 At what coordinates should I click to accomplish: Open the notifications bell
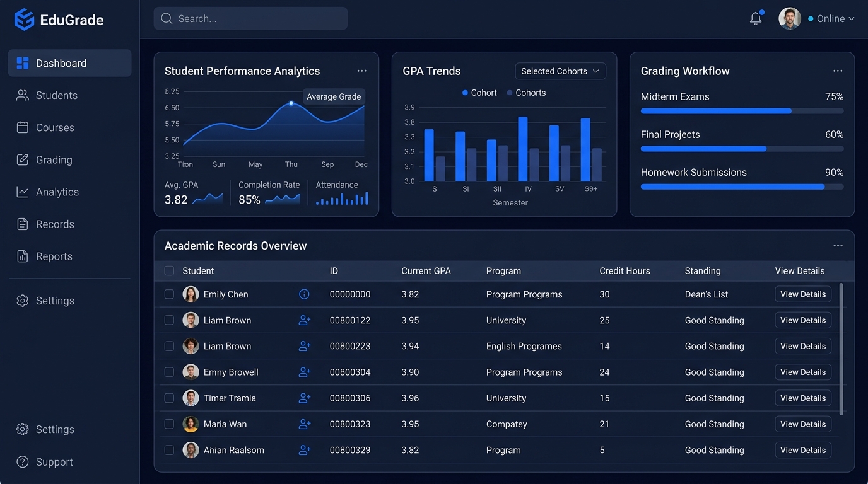click(756, 18)
